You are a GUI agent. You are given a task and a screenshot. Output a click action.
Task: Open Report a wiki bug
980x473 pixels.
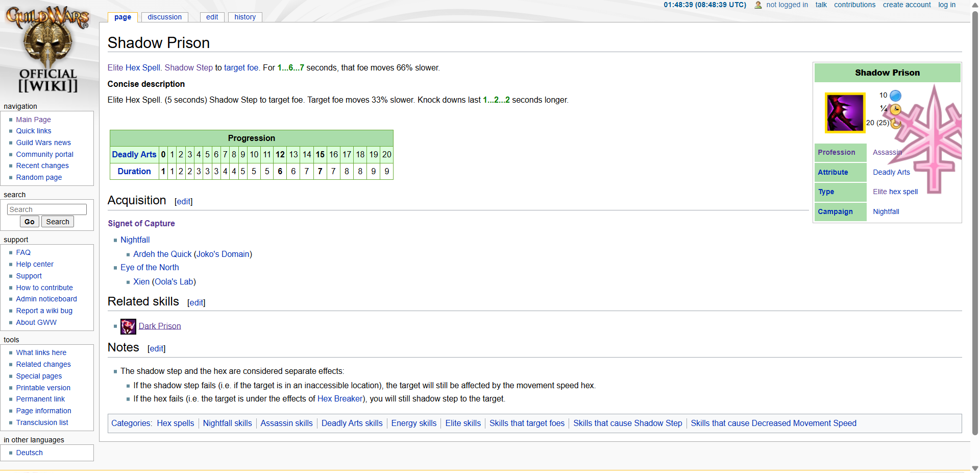44,311
